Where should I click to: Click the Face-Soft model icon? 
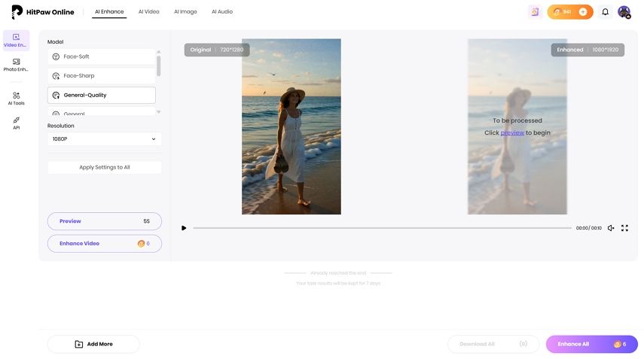(56, 56)
